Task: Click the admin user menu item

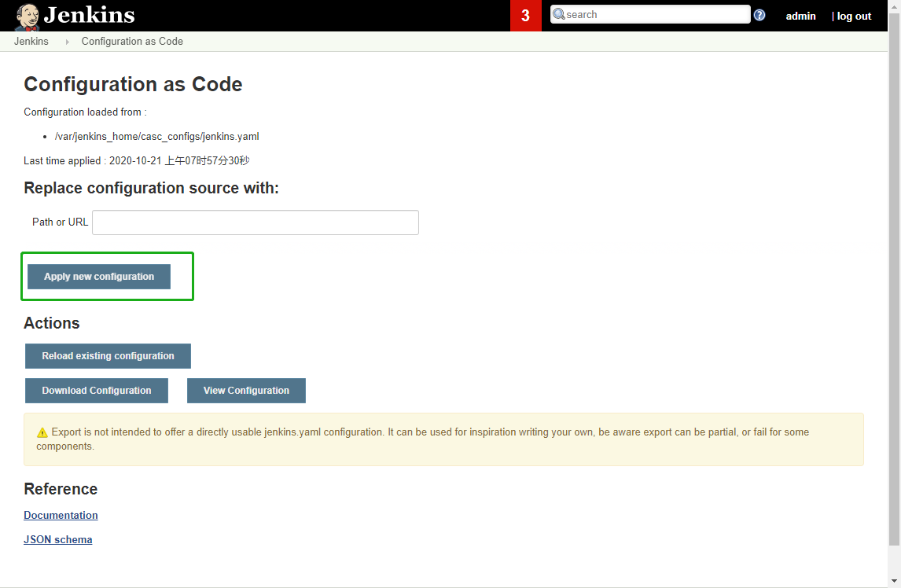Action: pyautogui.click(x=800, y=15)
